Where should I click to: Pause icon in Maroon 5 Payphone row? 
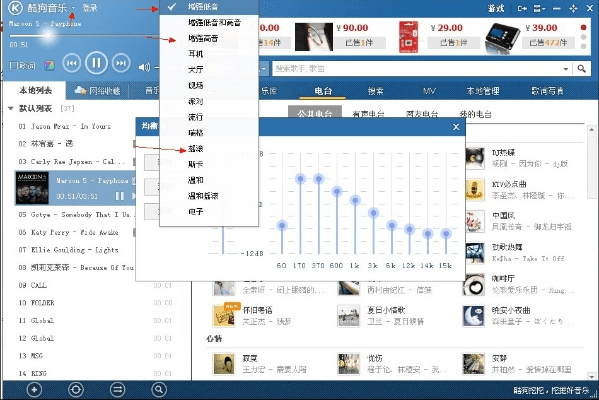click(x=120, y=196)
